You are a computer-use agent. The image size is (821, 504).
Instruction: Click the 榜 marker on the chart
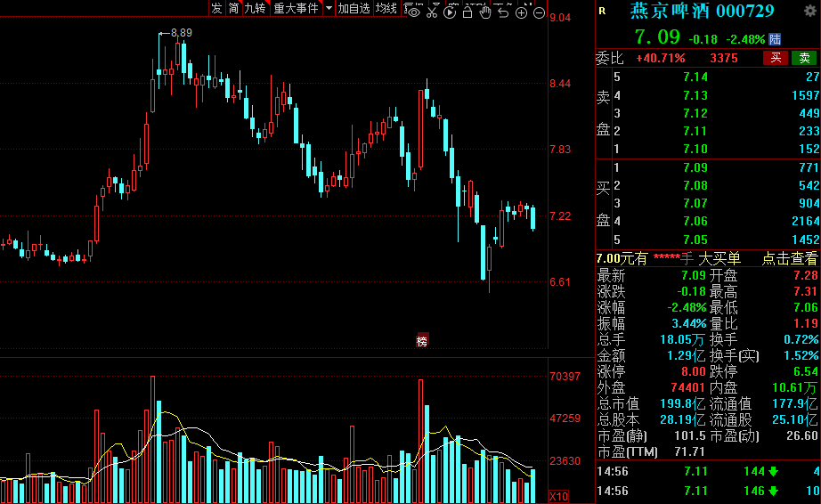[422, 340]
